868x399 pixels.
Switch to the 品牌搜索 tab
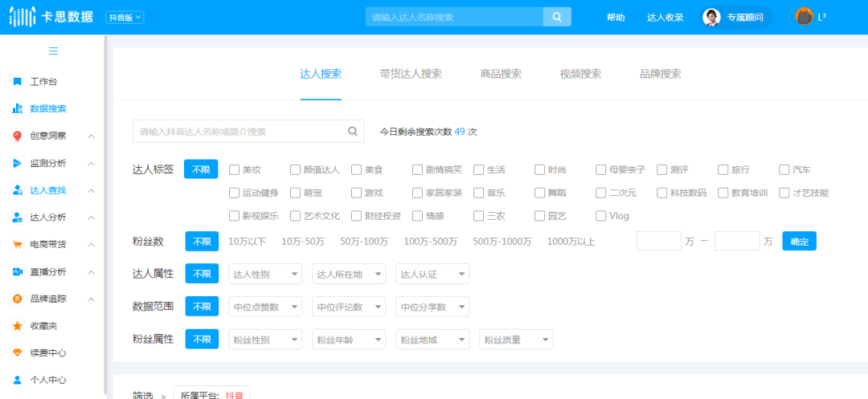coord(661,74)
